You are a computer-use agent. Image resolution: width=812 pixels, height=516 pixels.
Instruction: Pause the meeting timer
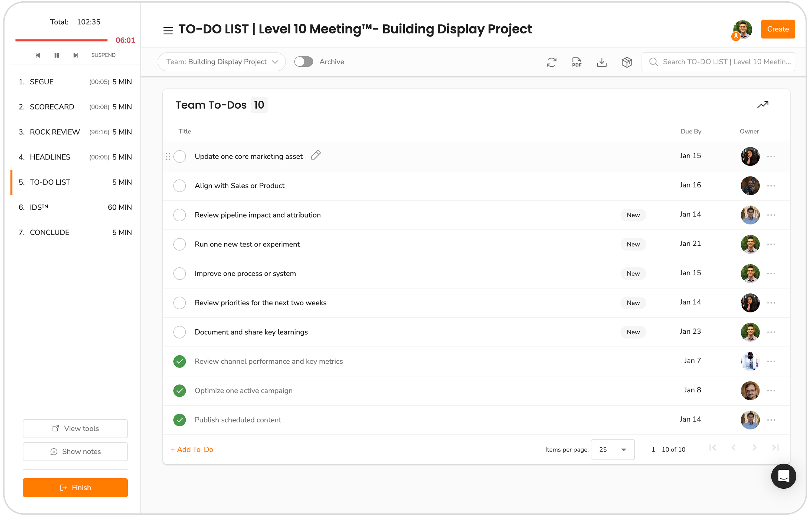tap(57, 55)
